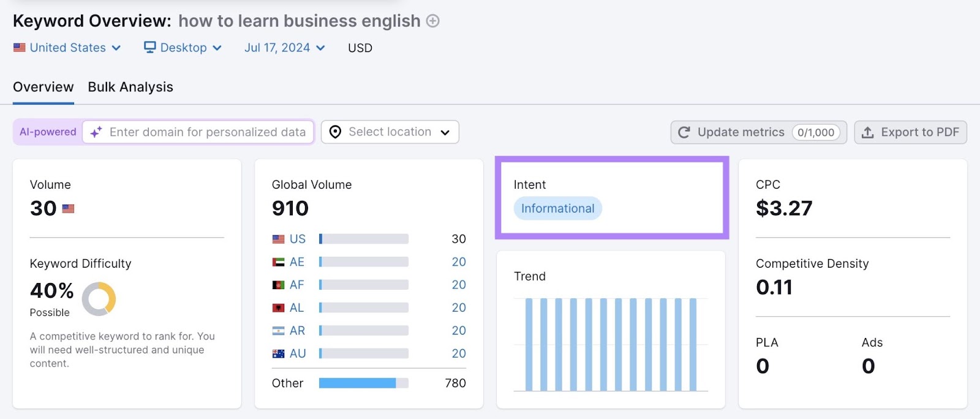Click the location pin icon

tap(335, 132)
